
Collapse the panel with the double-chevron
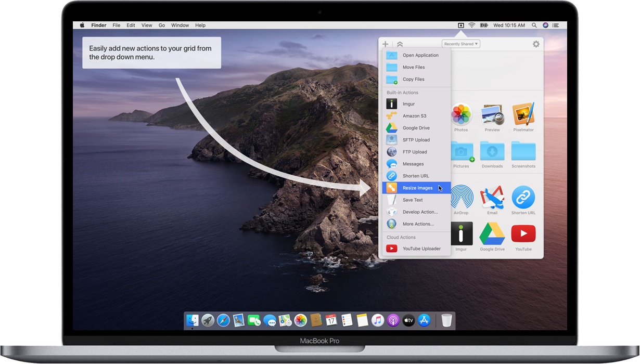click(400, 44)
